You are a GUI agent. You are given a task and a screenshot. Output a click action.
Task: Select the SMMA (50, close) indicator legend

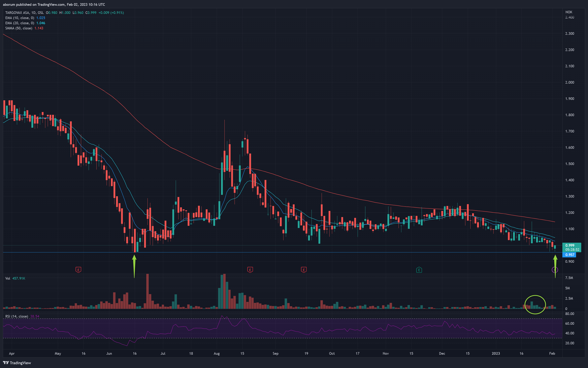(x=19, y=28)
